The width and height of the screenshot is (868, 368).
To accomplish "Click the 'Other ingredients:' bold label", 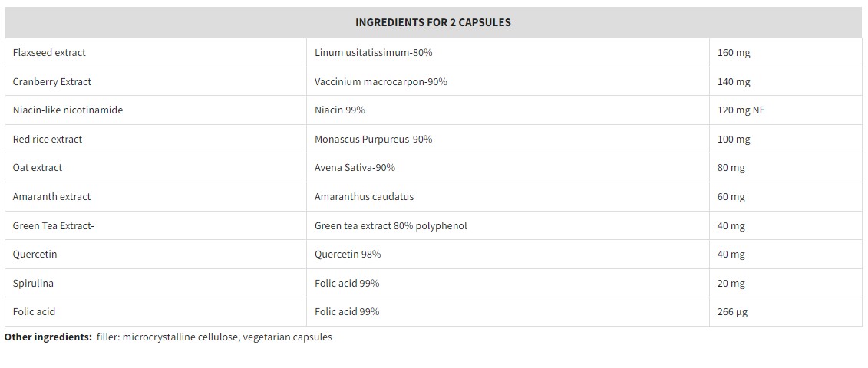I will pos(48,337).
